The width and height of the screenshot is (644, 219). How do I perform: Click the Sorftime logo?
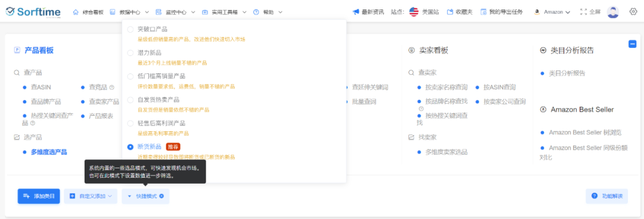point(33,12)
